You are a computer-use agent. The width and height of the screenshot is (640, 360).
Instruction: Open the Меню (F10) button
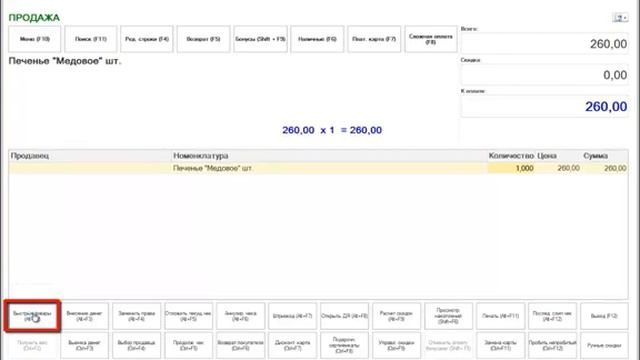[x=35, y=39]
